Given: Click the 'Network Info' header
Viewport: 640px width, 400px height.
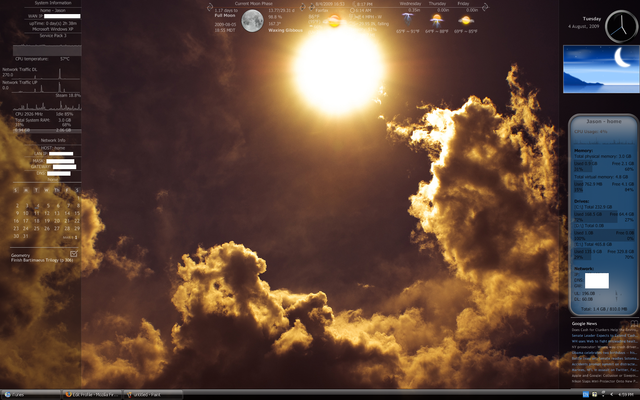Looking at the screenshot, I should [53, 140].
